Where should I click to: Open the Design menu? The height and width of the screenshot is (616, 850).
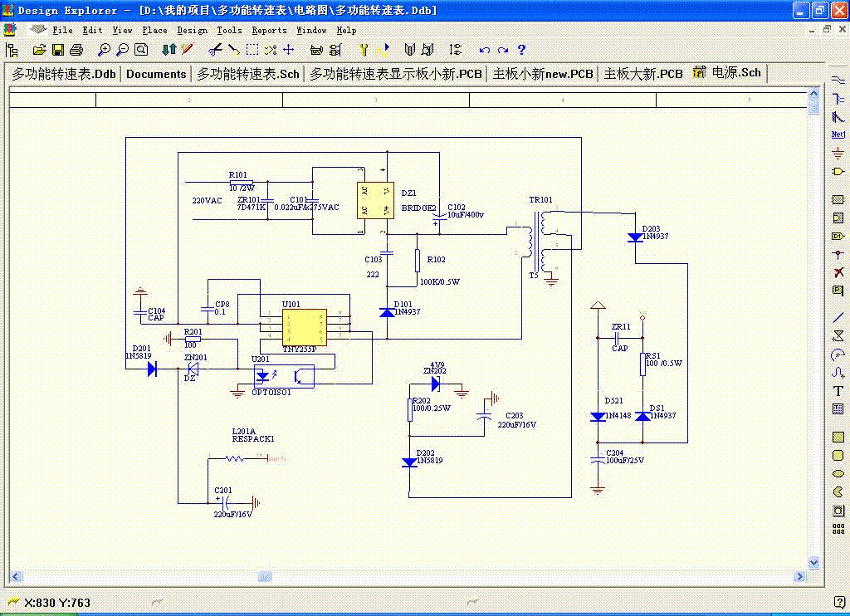click(x=192, y=31)
